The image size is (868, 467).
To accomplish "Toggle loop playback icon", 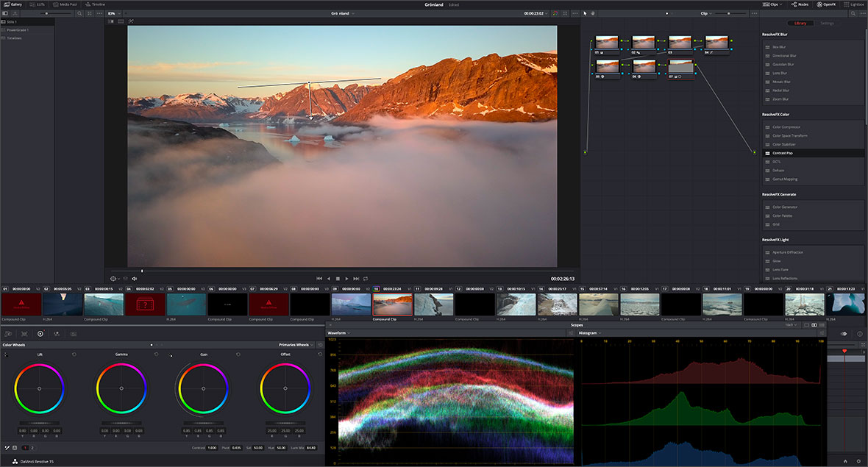I will coord(366,279).
